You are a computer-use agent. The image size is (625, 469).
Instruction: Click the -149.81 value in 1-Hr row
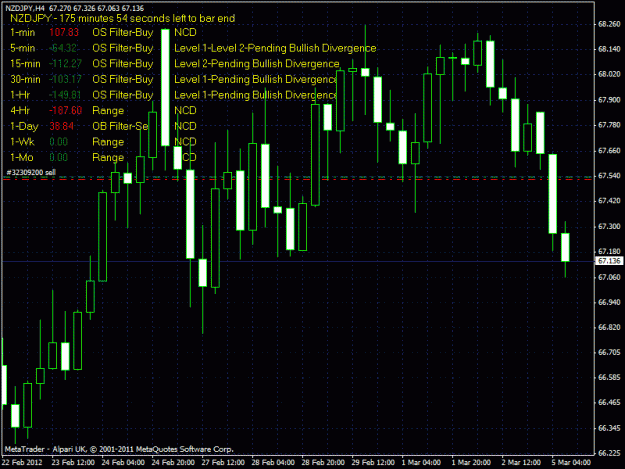pyautogui.click(x=65, y=95)
